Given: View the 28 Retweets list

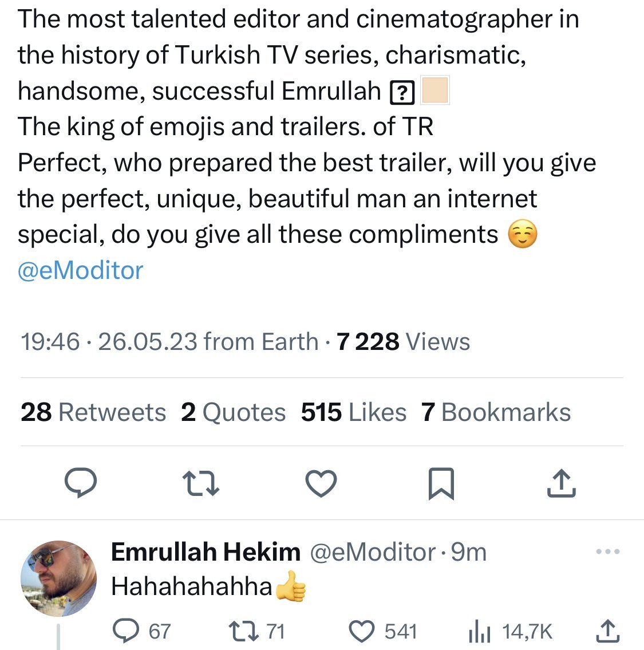Looking at the screenshot, I should (x=93, y=412).
